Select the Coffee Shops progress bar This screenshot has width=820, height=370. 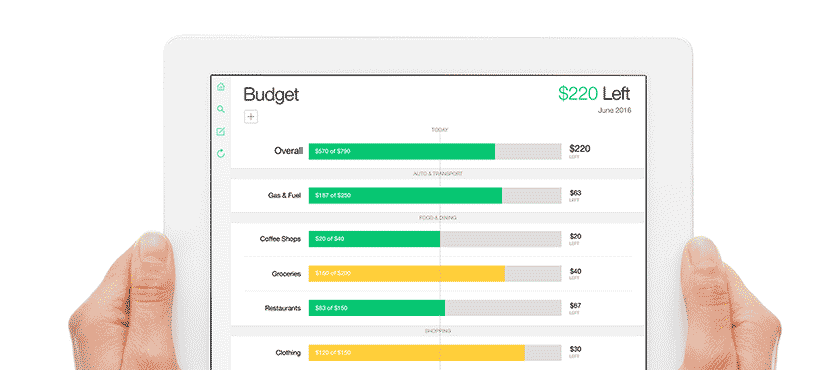(435, 239)
